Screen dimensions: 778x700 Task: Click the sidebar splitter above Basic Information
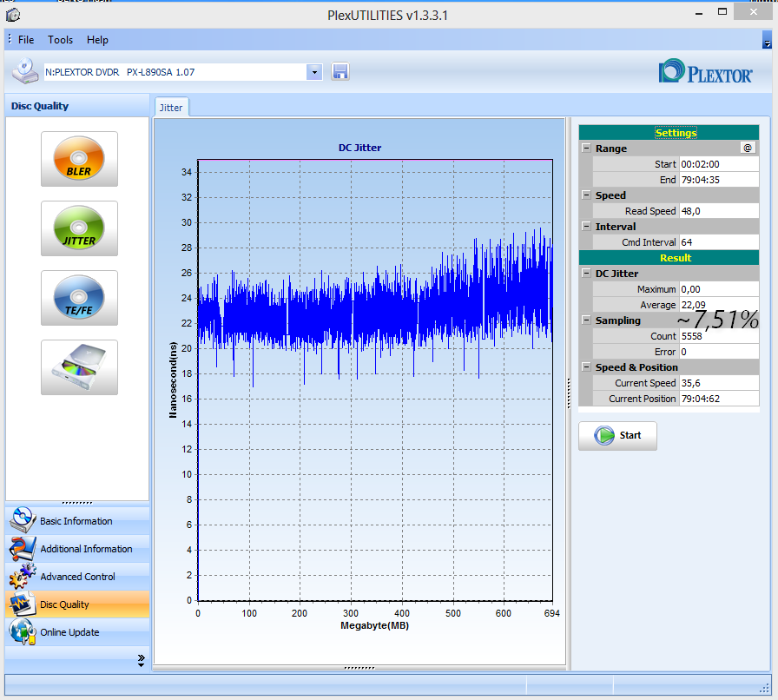(x=77, y=503)
